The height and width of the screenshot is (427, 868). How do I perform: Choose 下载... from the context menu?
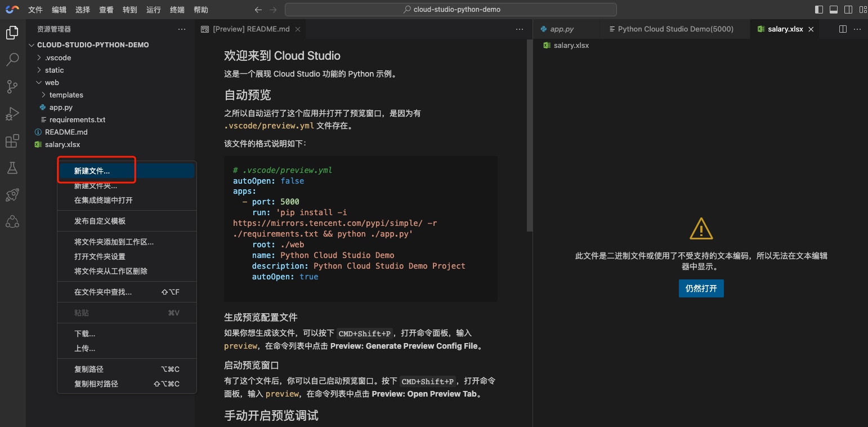click(127, 333)
